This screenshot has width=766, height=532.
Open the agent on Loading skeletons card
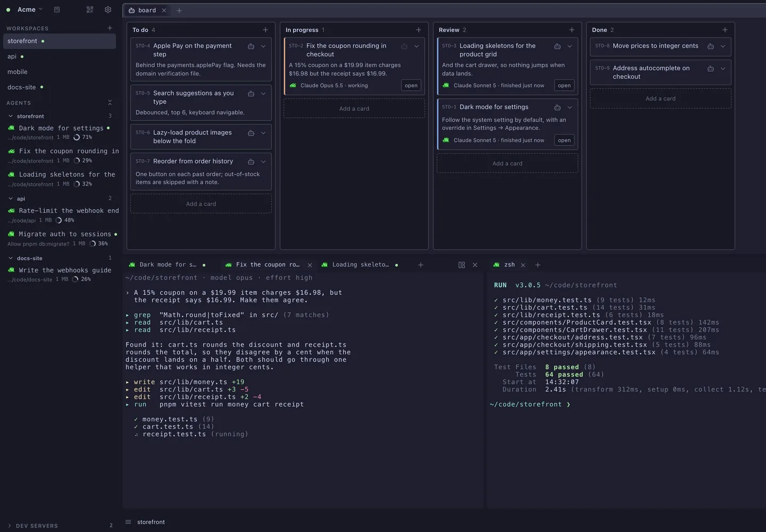point(564,86)
